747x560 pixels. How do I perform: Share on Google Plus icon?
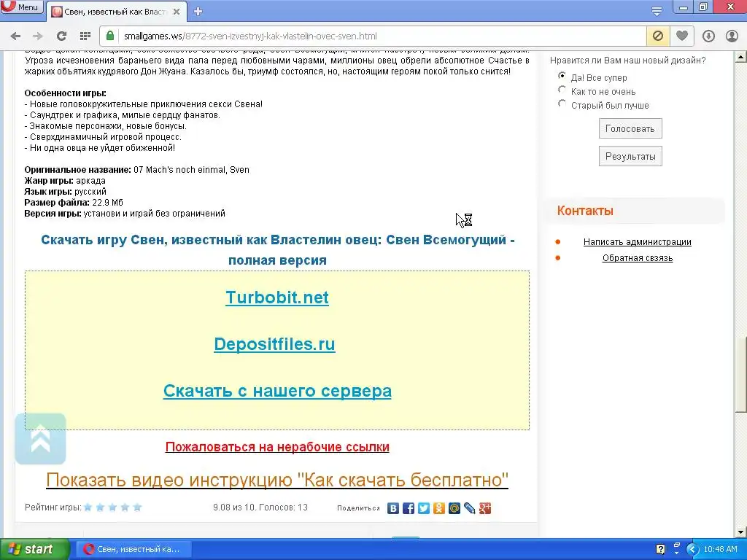[485, 508]
